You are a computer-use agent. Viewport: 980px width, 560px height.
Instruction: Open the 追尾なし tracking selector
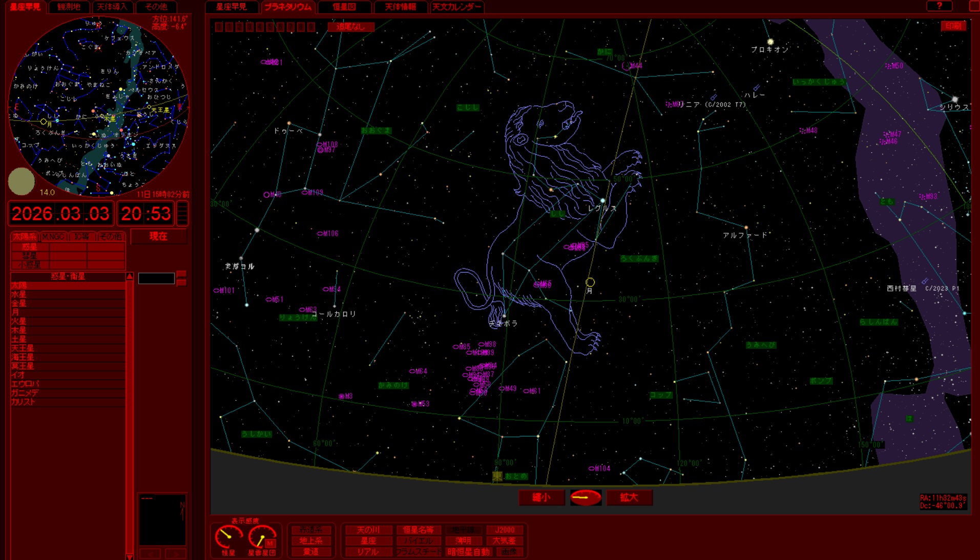[350, 27]
